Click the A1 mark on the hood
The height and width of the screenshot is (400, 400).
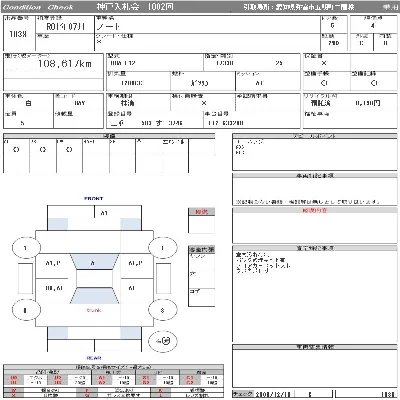coord(104,213)
